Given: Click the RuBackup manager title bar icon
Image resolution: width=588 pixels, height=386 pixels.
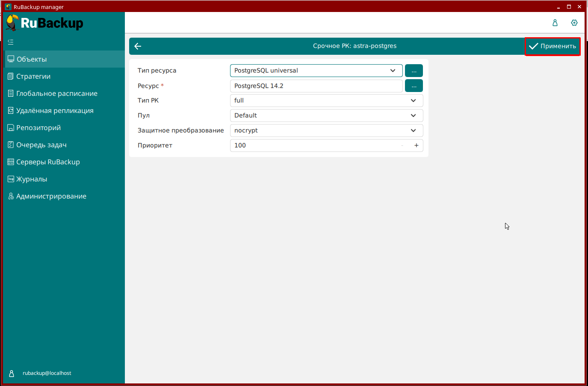Looking at the screenshot, I should 8,6.
